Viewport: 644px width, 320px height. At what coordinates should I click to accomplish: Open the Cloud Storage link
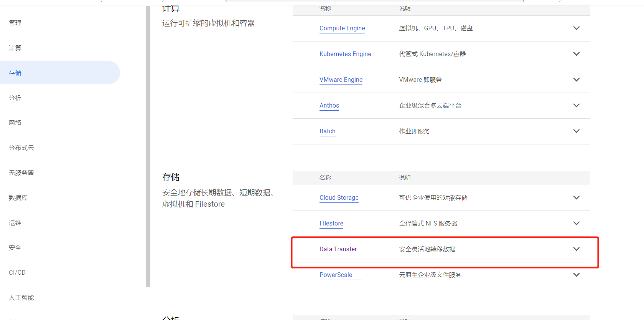tap(339, 198)
